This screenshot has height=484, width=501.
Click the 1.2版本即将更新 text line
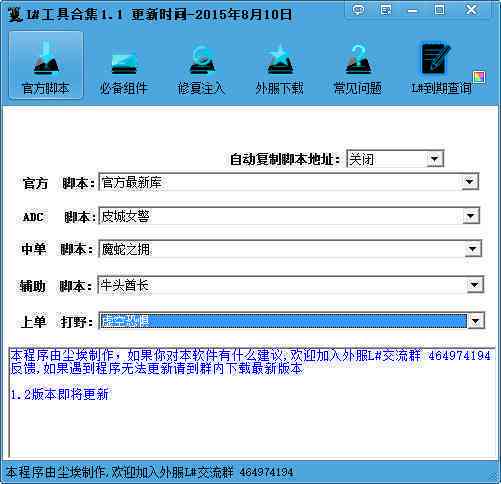click(59, 395)
